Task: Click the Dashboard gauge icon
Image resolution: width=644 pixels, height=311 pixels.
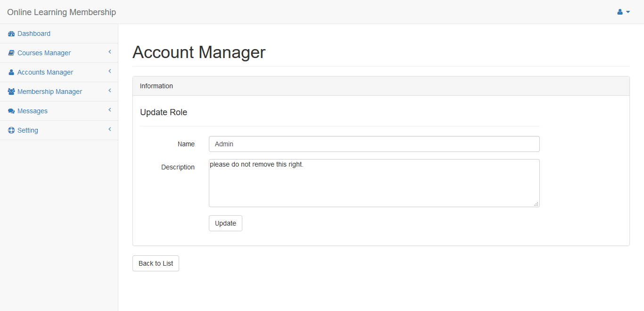Action: pos(11,34)
